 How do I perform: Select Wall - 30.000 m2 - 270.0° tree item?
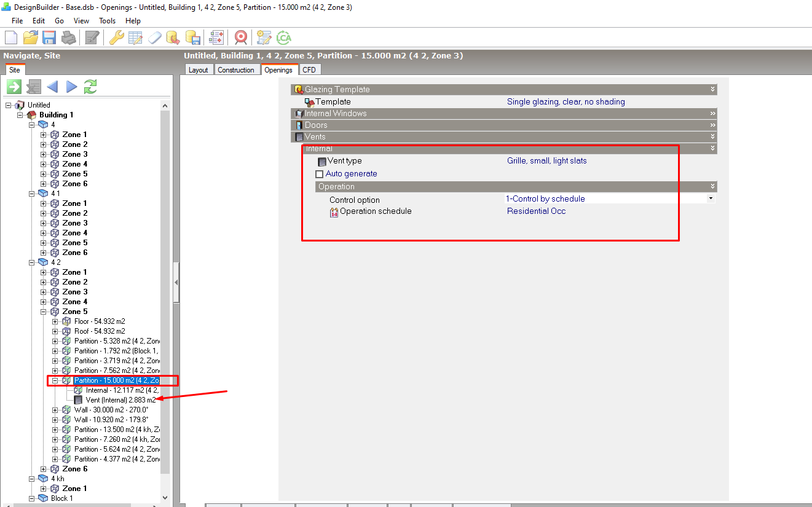click(111, 410)
